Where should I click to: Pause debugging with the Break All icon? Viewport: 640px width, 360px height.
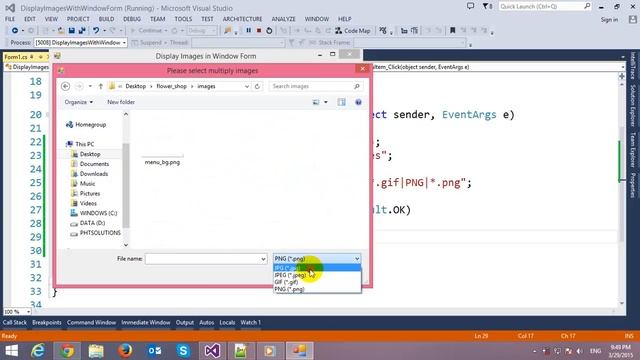click(x=248, y=31)
